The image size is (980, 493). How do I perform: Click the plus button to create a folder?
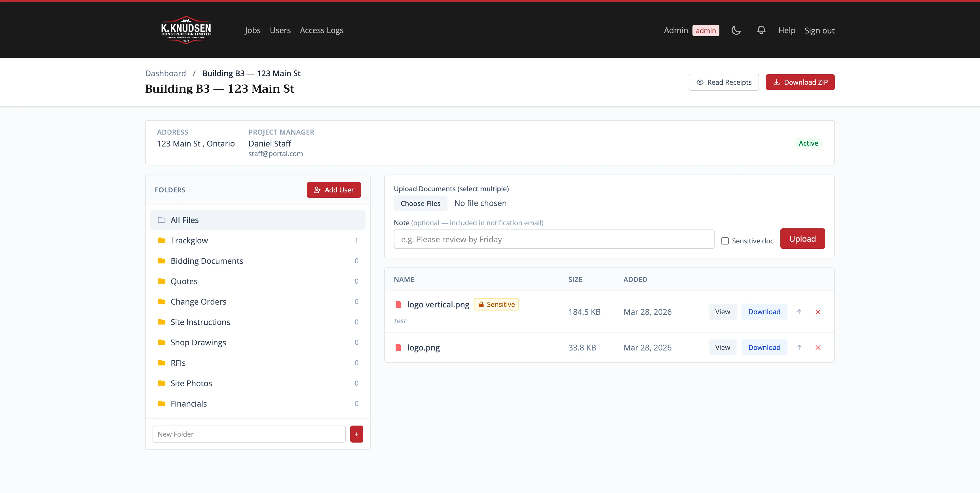[356, 434]
